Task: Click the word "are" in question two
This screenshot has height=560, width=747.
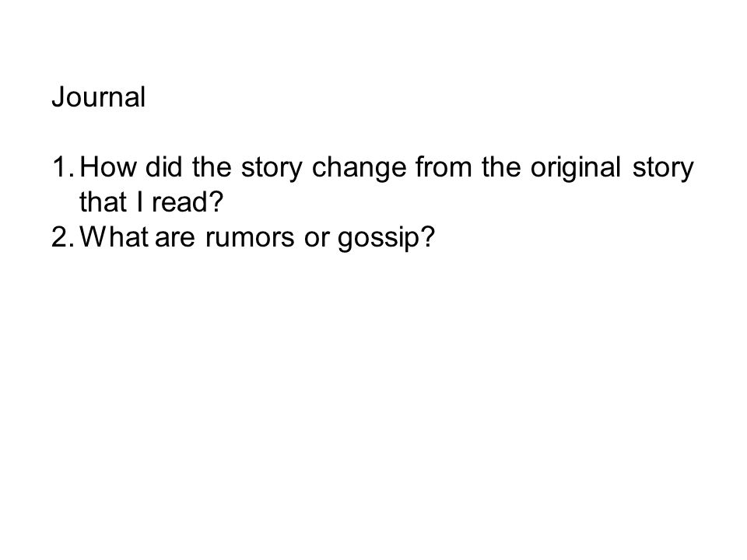Action: [175, 240]
